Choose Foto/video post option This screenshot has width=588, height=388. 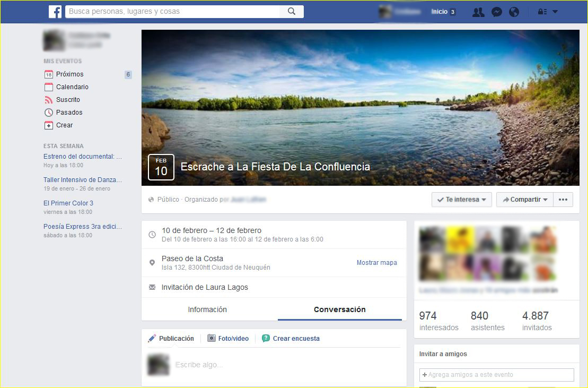pos(228,339)
